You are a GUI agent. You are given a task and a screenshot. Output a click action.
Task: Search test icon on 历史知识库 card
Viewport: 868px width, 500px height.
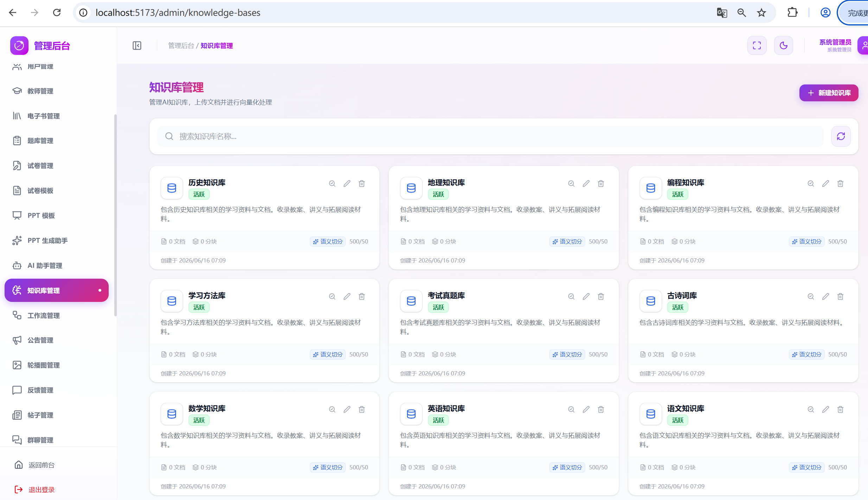(332, 183)
